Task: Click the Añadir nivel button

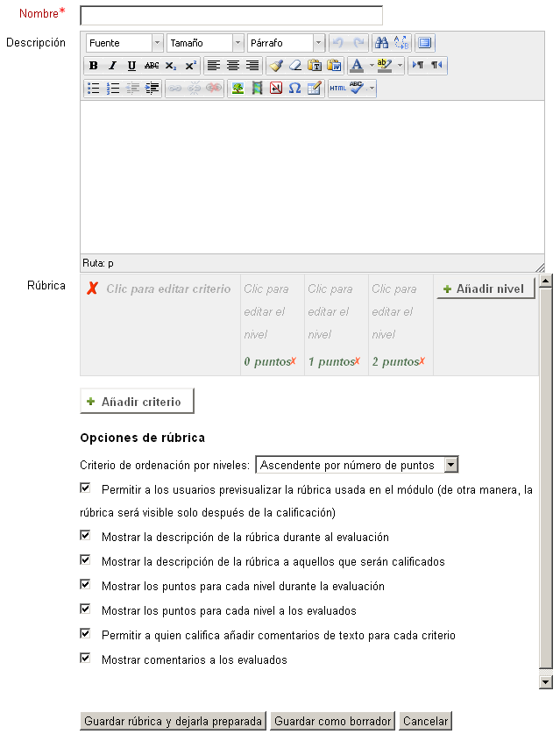Action: click(x=486, y=289)
